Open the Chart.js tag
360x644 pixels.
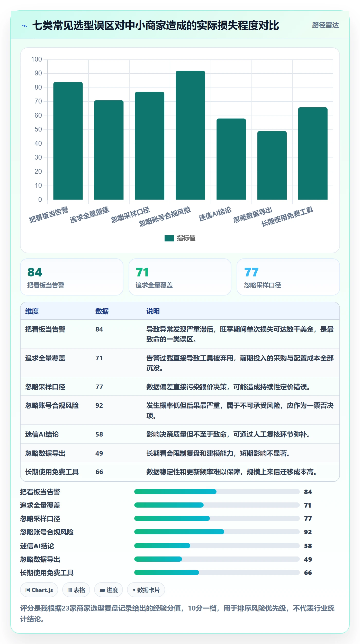pos(39,590)
